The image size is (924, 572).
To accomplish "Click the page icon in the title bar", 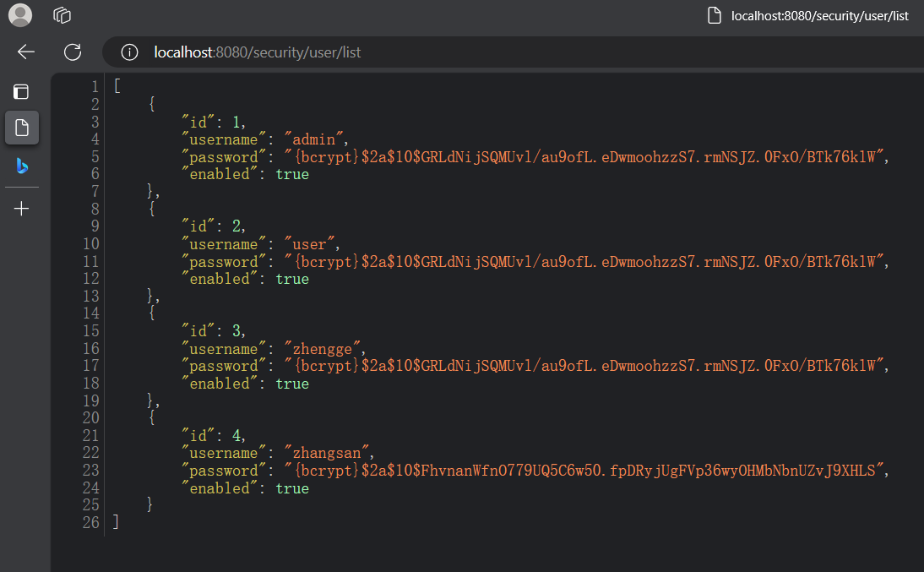I will tap(715, 15).
